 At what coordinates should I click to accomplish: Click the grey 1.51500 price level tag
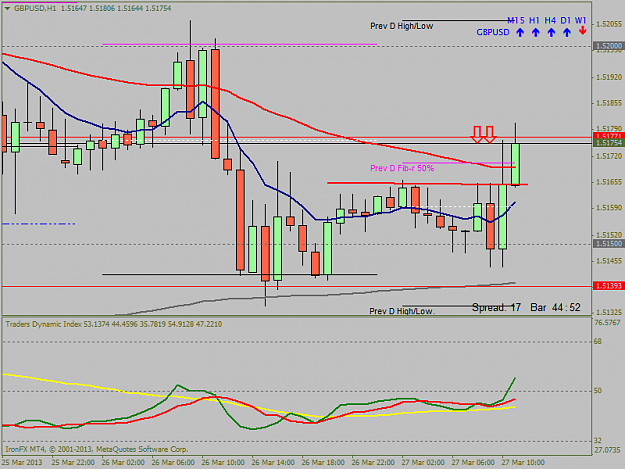608,243
